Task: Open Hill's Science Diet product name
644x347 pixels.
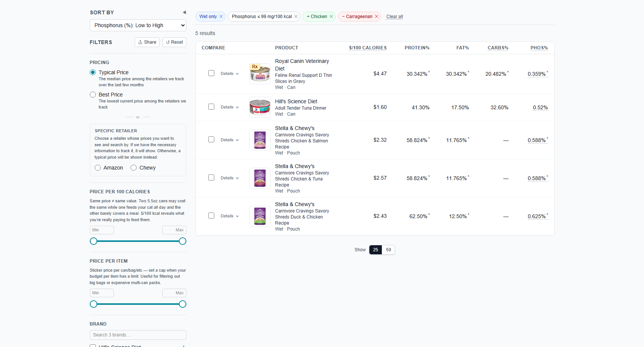Action: [x=296, y=101]
